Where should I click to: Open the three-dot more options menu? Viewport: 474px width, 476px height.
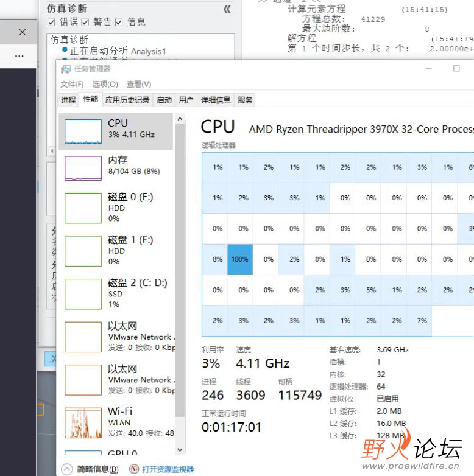point(19,56)
